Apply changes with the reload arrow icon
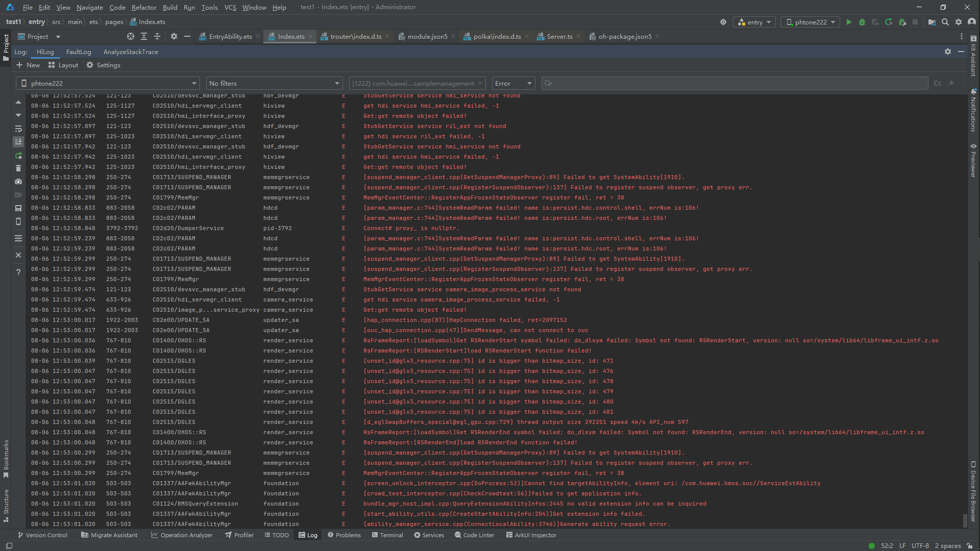Viewport: 980px width, 551px height. (x=889, y=22)
